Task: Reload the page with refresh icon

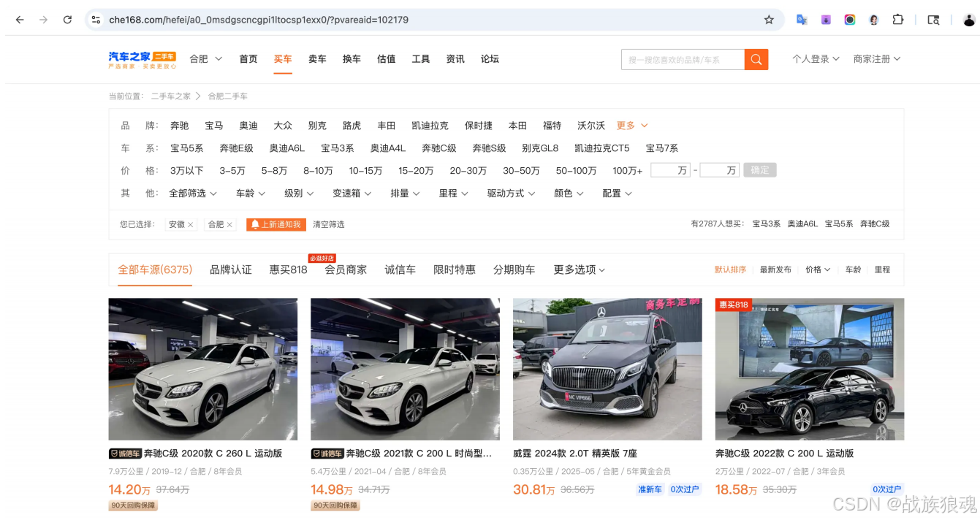Action: (67, 20)
